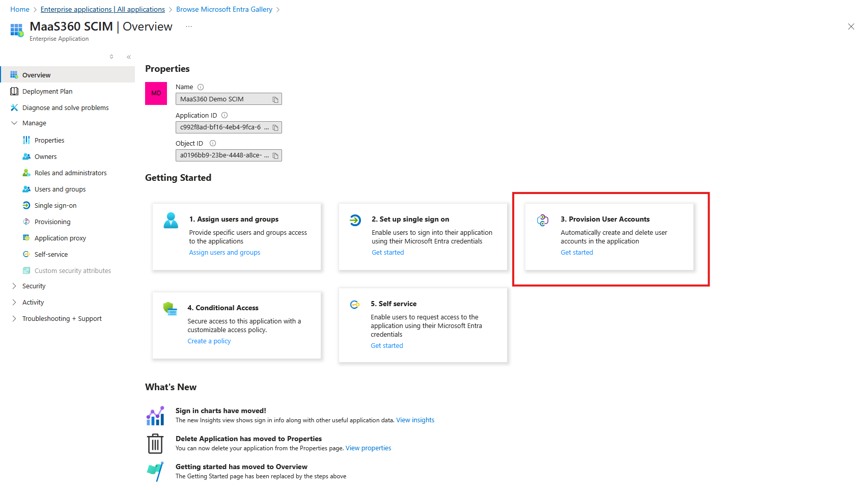Screen dimensions: 868x490
Task: Expand the Activity section
Action: point(14,303)
